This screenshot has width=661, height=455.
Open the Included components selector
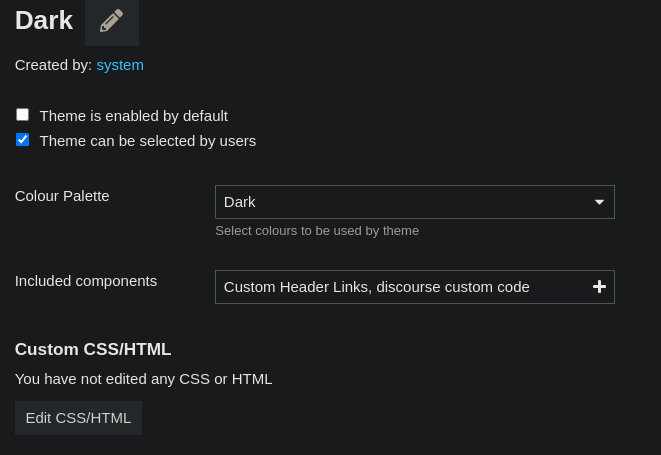[415, 287]
